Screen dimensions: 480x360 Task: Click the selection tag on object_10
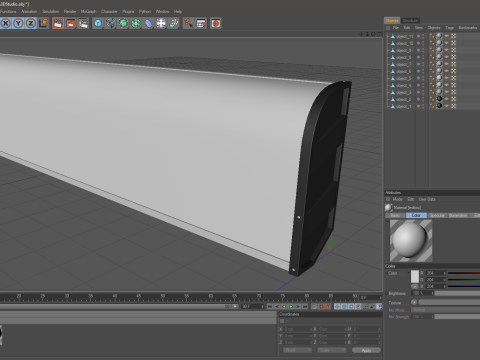click(x=447, y=43)
